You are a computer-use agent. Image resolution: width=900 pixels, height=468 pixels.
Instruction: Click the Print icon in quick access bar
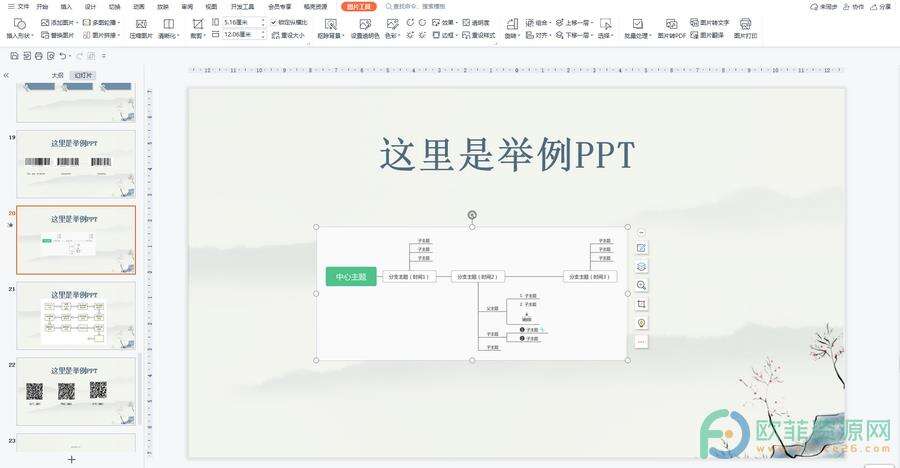(x=38, y=56)
